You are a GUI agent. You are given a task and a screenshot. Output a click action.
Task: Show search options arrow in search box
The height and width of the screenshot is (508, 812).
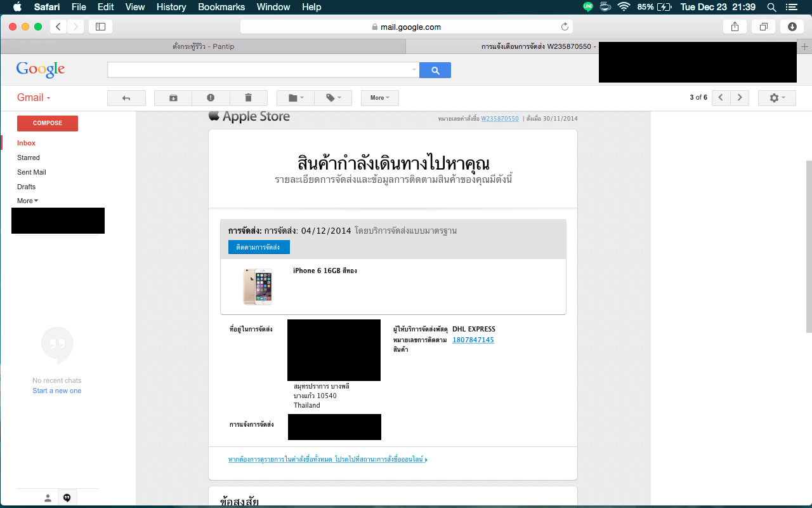pos(414,70)
